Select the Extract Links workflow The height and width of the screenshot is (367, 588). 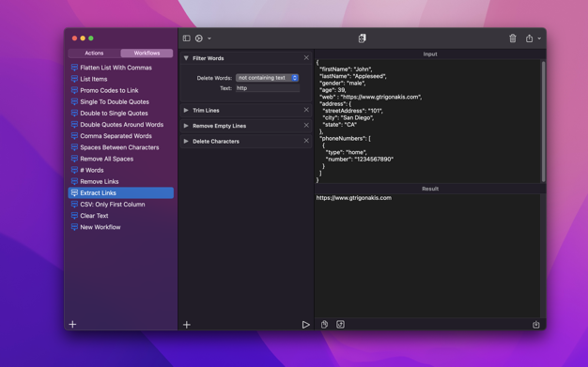click(121, 192)
